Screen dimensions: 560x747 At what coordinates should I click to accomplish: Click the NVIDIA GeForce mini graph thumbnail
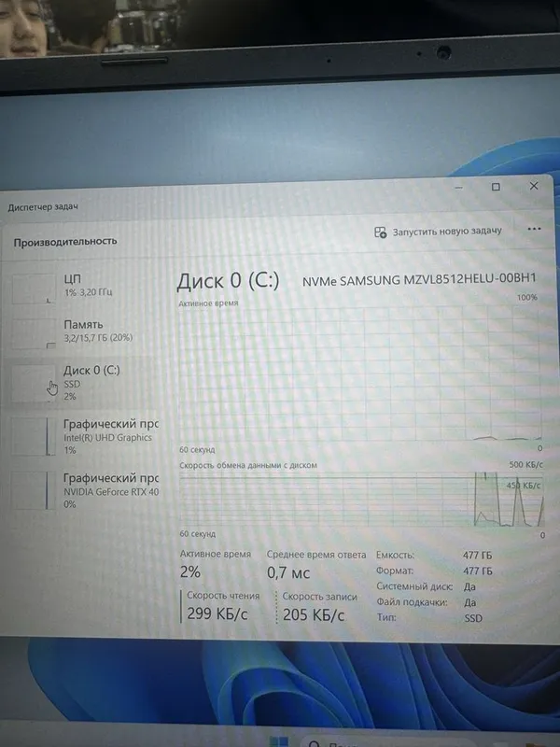(x=34, y=491)
